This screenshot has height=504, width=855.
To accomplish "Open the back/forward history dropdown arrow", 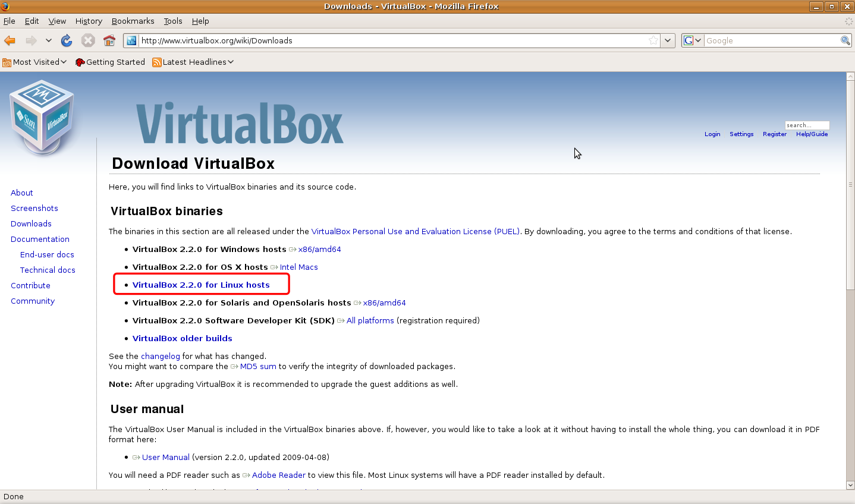I will point(49,40).
